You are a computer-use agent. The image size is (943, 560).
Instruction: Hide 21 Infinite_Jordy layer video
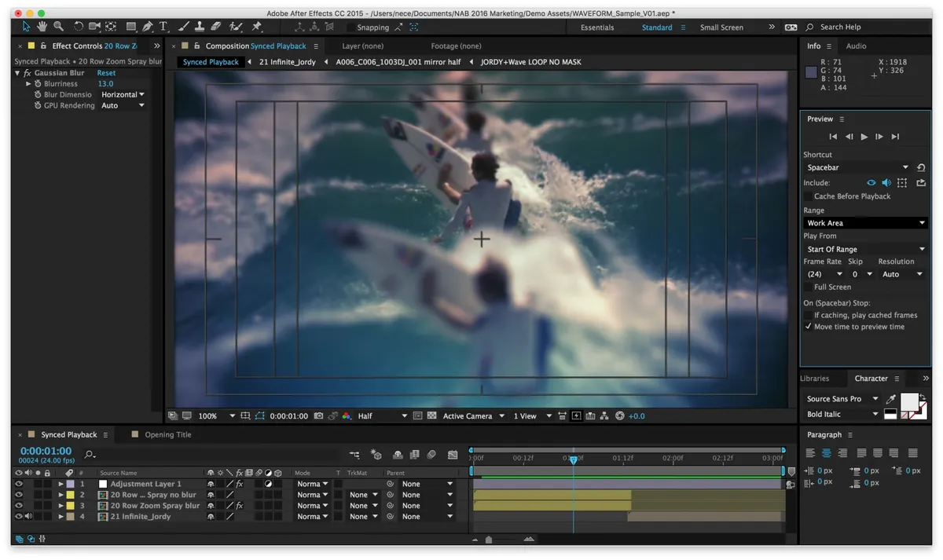pos(18,516)
